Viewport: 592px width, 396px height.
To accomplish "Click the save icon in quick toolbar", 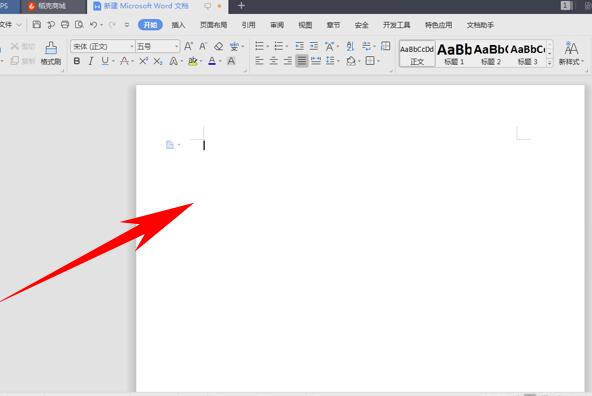I will (37, 25).
